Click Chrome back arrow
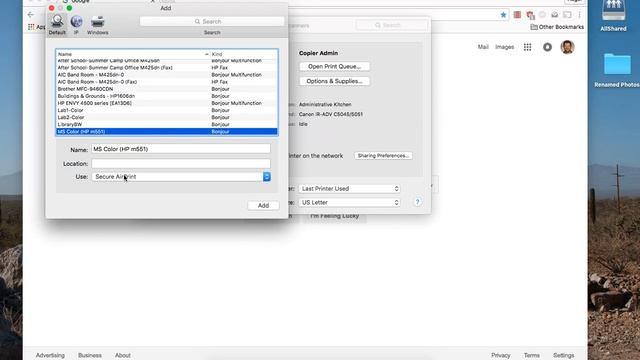The height and width of the screenshot is (360, 640). 31,15
